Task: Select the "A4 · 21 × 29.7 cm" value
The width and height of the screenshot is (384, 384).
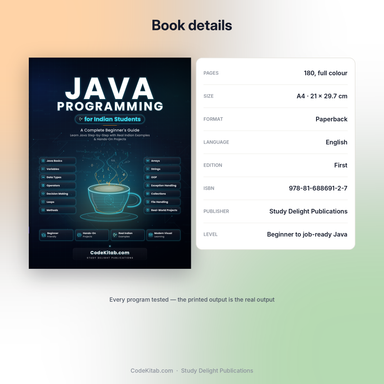Action: (322, 96)
